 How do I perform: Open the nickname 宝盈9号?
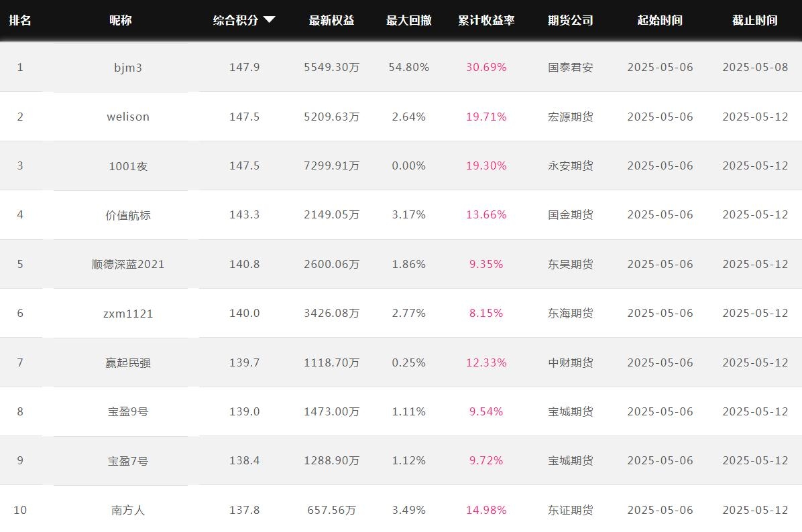click(x=128, y=411)
